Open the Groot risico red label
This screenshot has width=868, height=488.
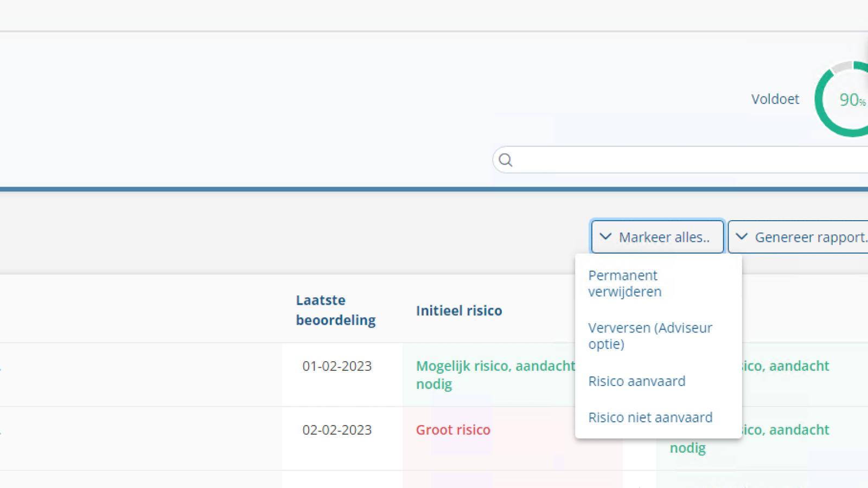click(453, 430)
